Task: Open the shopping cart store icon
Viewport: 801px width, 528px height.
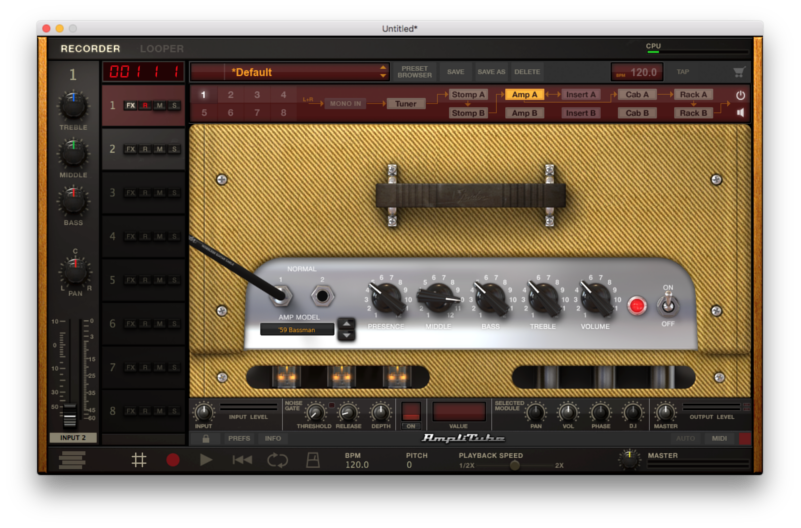Action: [739, 72]
